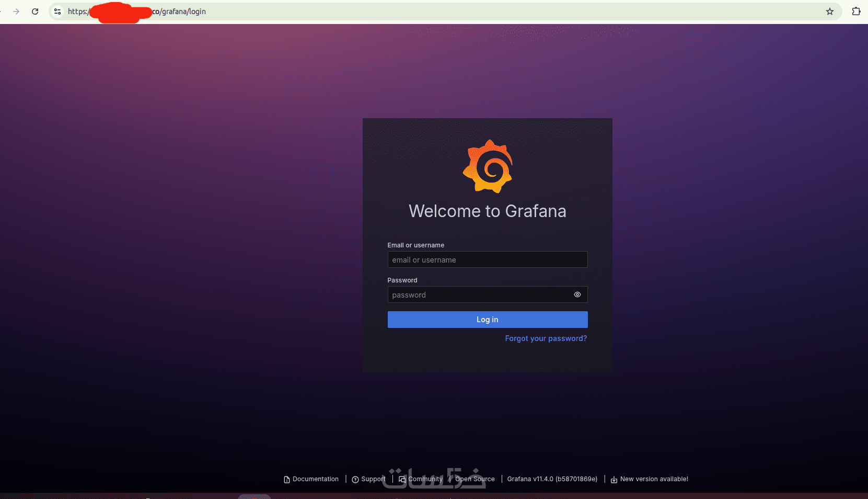Viewport: 868px width, 499px height.
Task: Open the browser extensions puzzle icon
Action: click(856, 12)
